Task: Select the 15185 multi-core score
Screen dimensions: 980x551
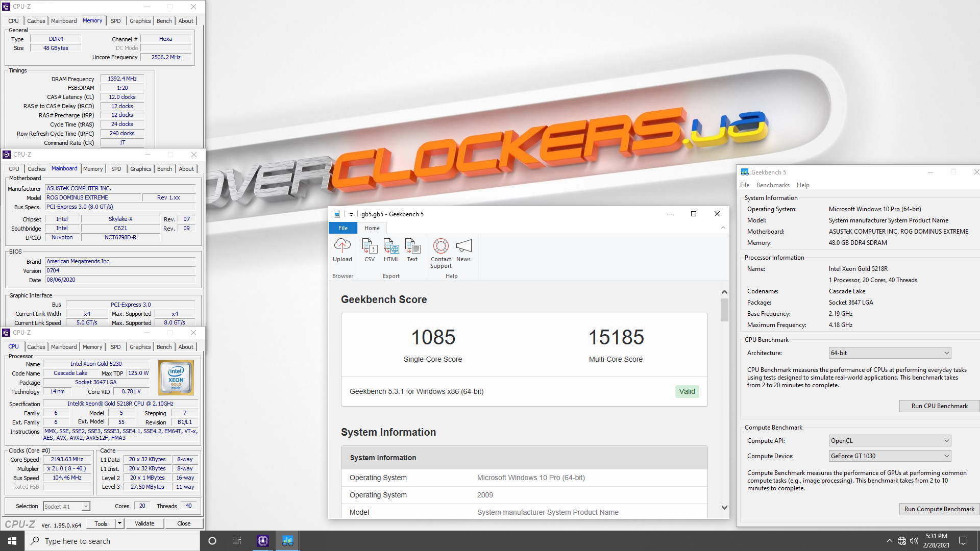Action: click(616, 337)
